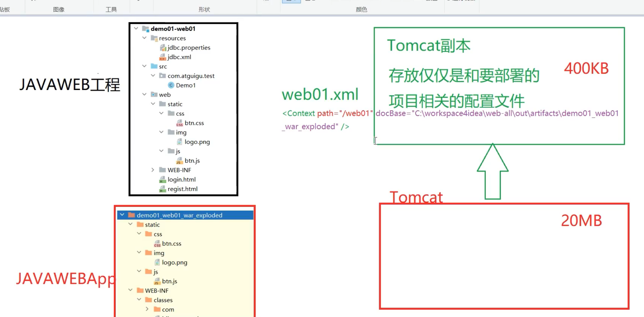Select the Demo1 class icon
The height and width of the screenshot is (317, 644).
pos(171,85)
